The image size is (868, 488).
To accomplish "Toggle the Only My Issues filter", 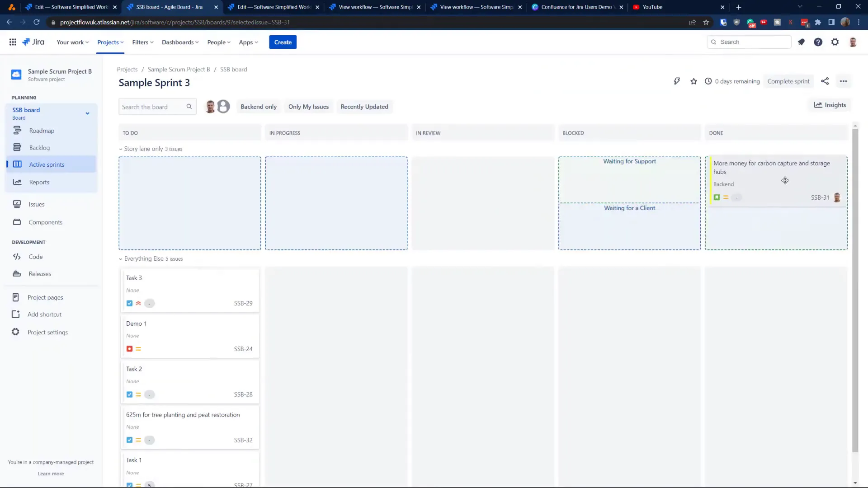I will pos(308,107).
